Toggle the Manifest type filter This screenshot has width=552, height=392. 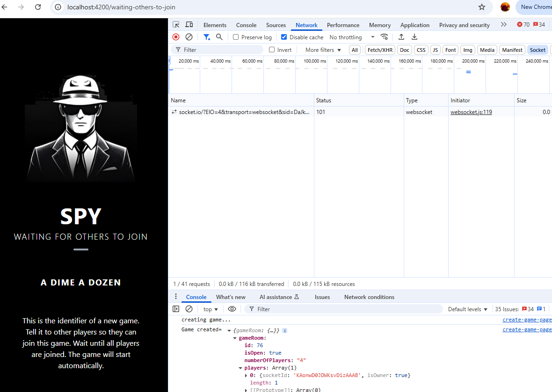pos(512,50)
